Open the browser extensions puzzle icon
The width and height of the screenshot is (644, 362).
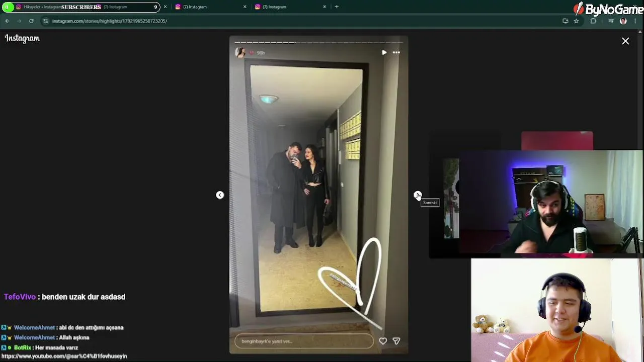[x=593, y=21]
